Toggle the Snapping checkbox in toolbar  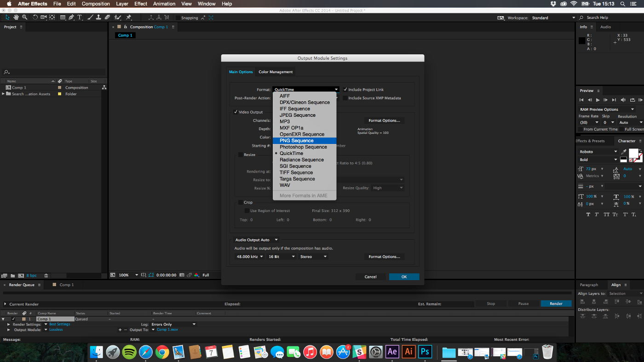(178, 18)
